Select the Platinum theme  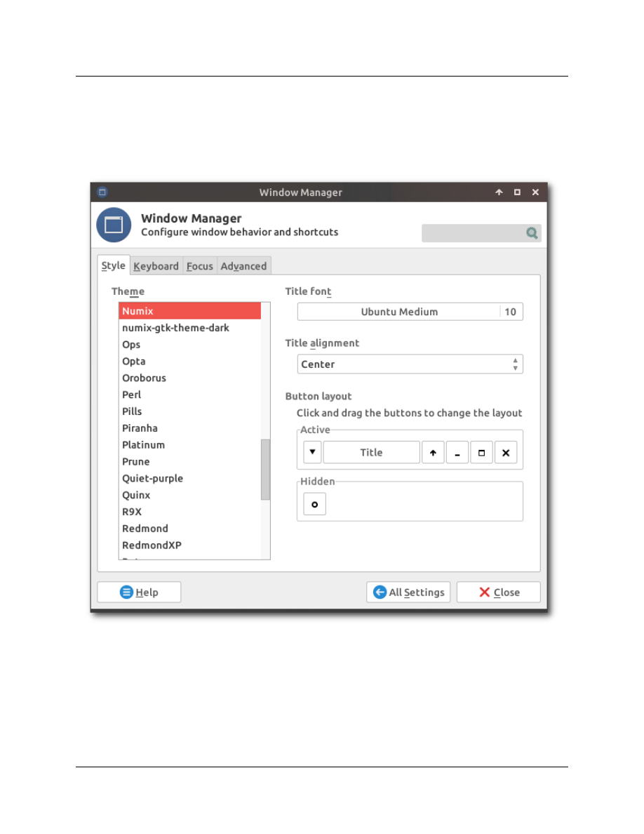[143, 444]
